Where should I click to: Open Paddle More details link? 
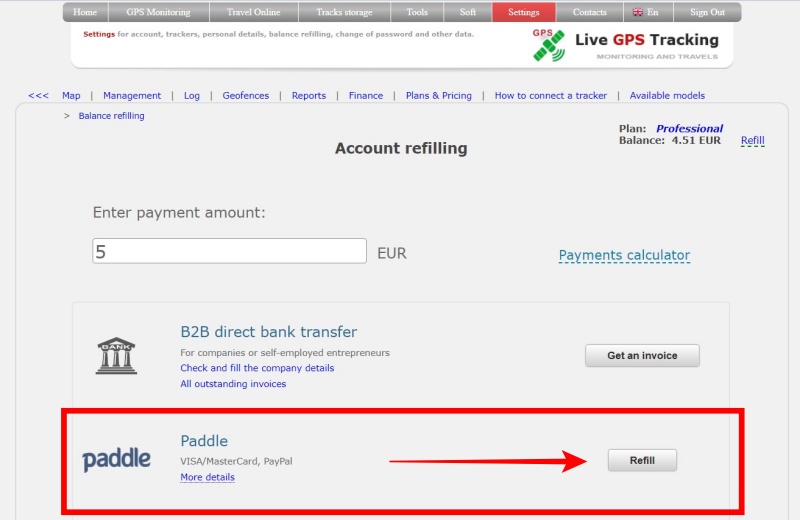(x=207, y=478)
